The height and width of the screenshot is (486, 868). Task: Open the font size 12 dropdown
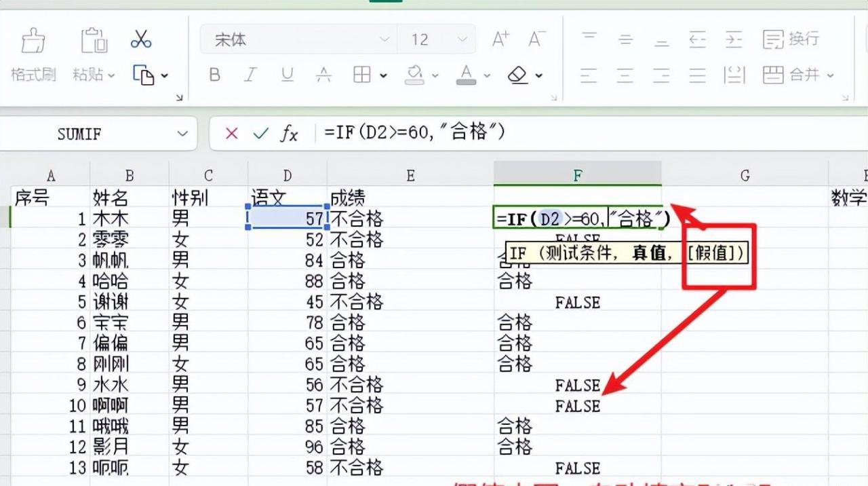463,39
